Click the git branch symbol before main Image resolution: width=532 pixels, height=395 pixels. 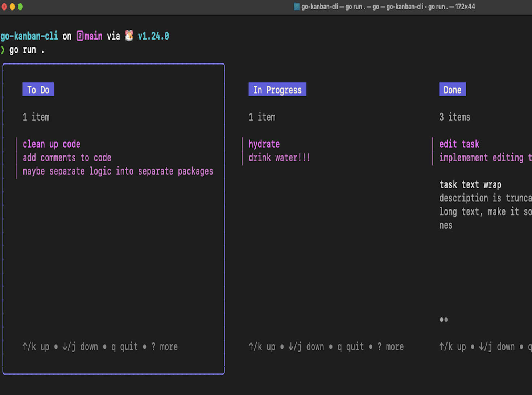(80, 36)
